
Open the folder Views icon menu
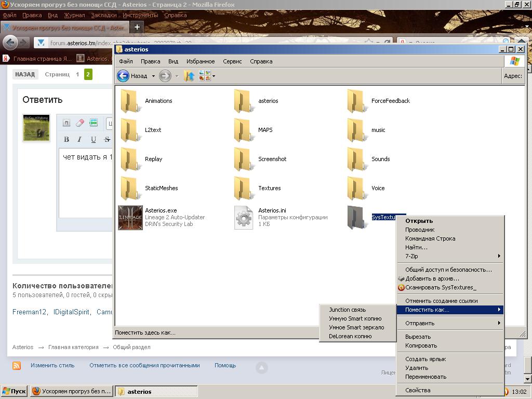[206, 76]
